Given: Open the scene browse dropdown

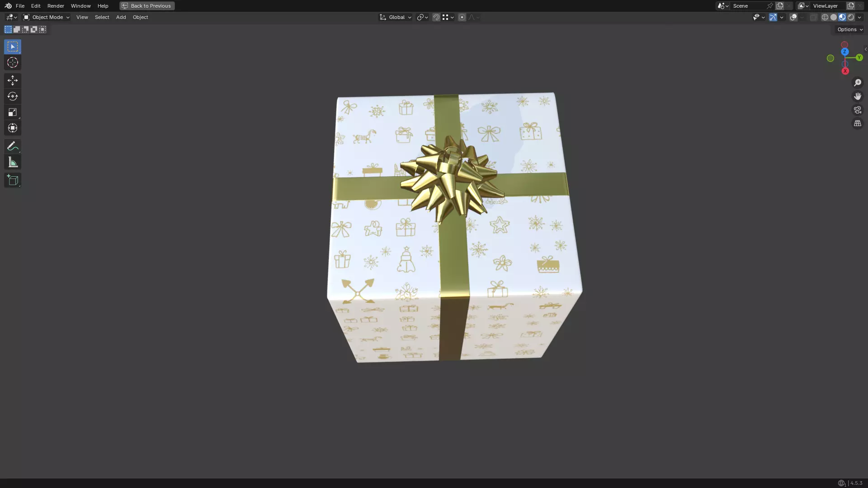Looking at the screenshot, I should pyautogui.click(x=723, y=6).
